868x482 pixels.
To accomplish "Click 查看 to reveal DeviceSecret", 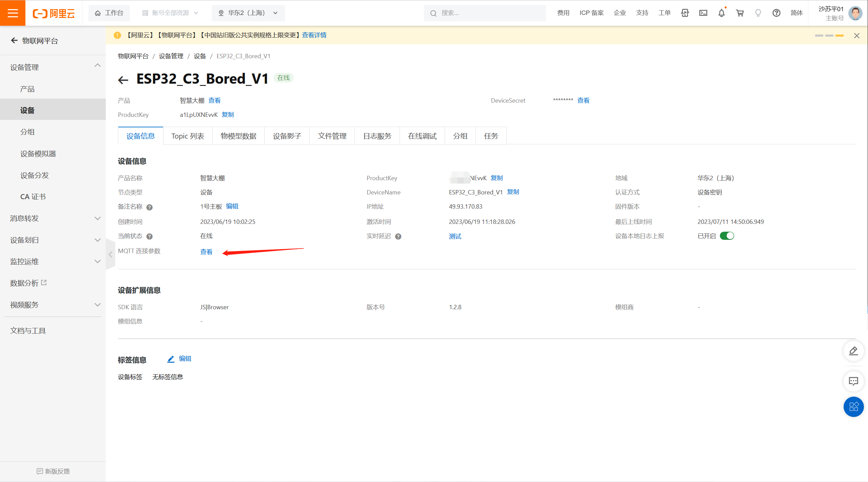I will pos(583,100).
